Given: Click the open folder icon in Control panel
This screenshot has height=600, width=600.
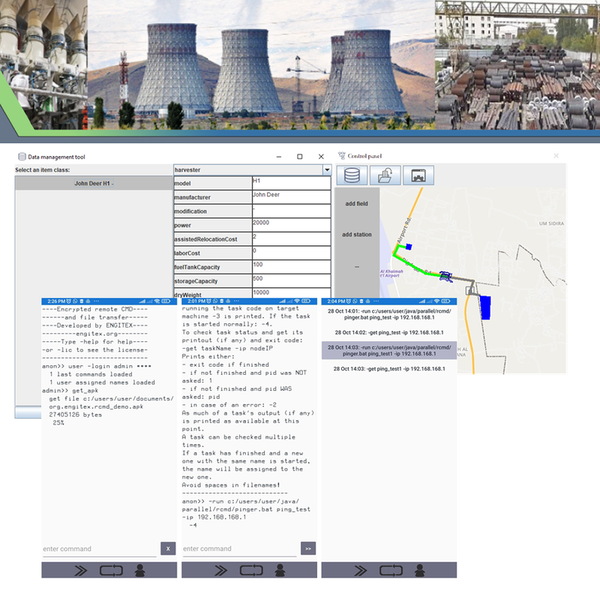Looking at the screenshot, I should coord(386,176).
